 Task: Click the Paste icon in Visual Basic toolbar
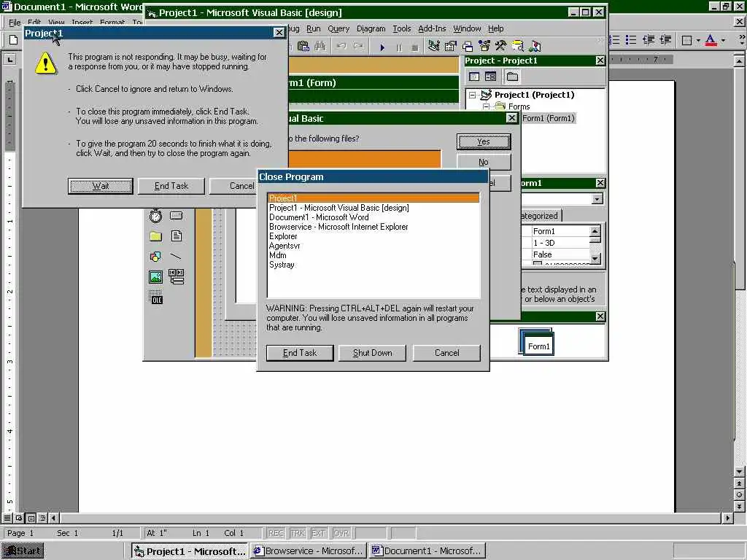tap(303, 46)
